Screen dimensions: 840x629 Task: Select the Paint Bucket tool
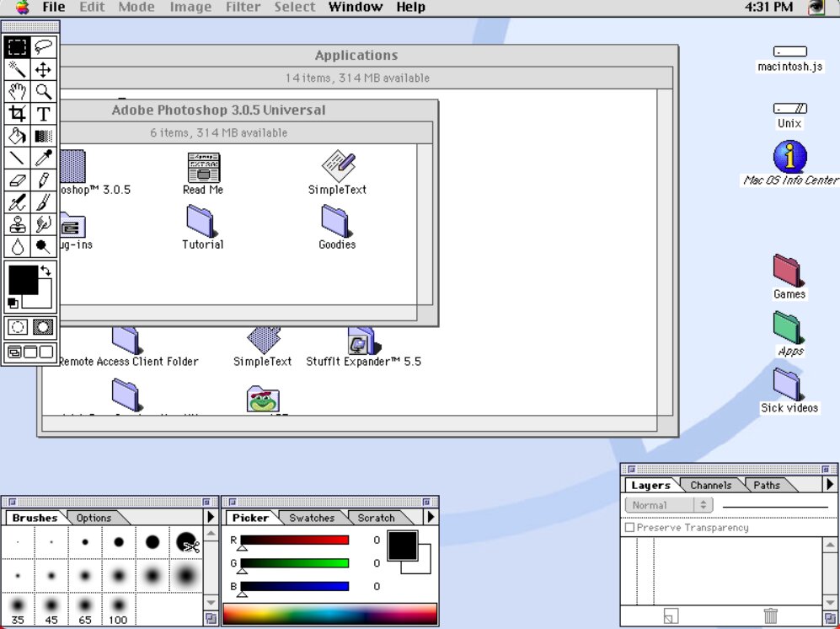pos(17,136)
